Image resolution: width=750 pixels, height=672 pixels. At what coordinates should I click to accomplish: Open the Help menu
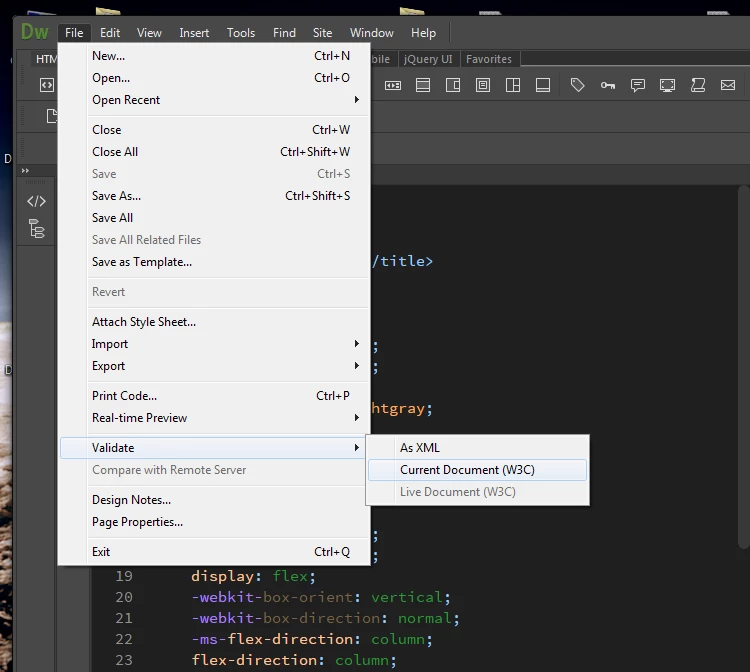coord(423,33)
